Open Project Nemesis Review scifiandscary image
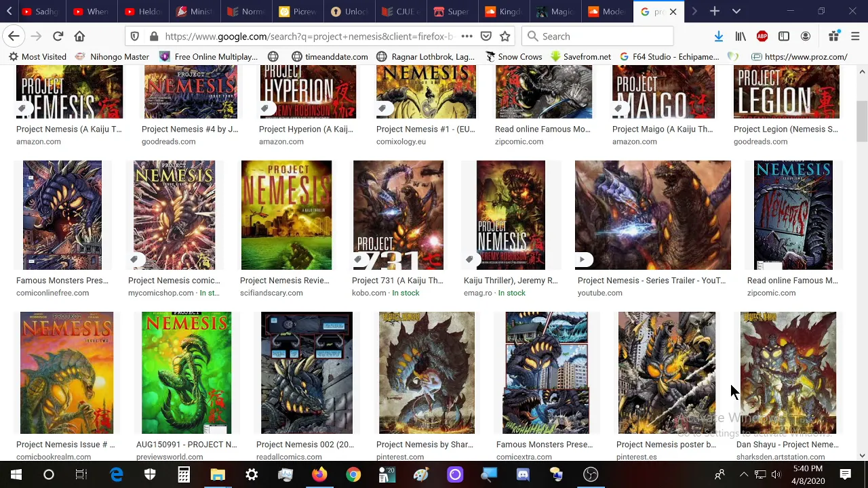This screenshot has width=868, height=488. [x=286, y=215]
